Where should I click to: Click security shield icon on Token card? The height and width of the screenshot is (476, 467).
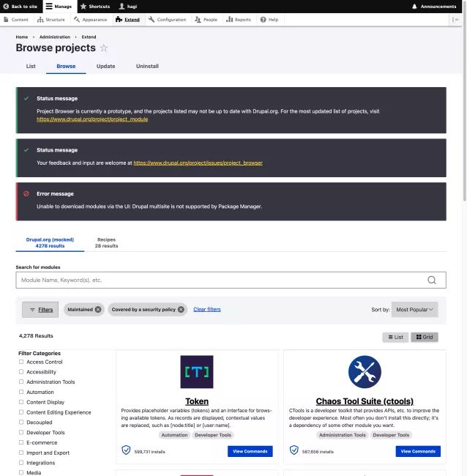(x=126, y=450)
